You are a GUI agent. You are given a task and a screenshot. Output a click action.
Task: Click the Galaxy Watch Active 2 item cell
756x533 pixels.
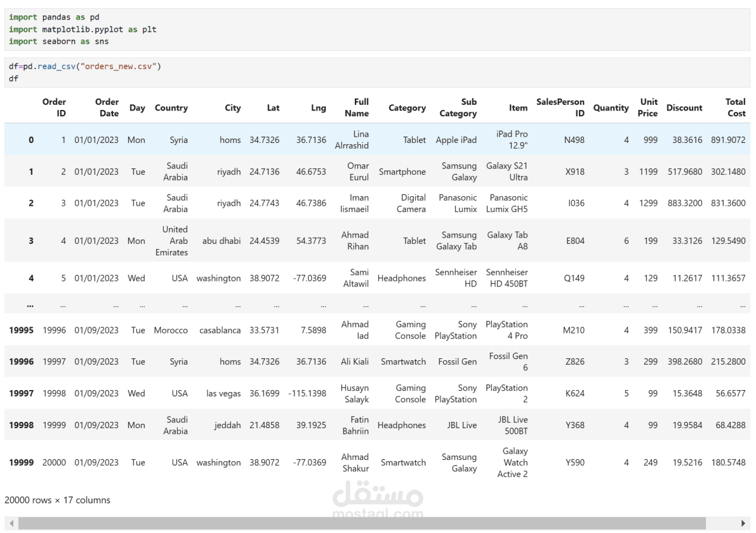(x=512, y=462)
